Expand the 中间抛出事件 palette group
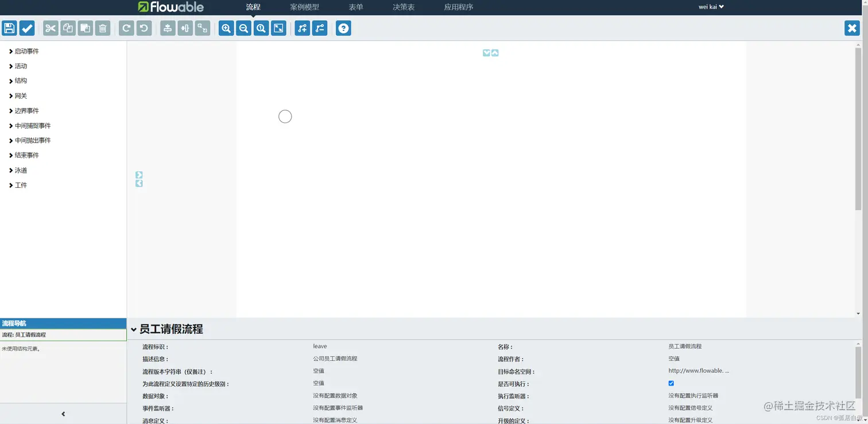The width and height of the screenshot is (868, 424). click(30, 141)
